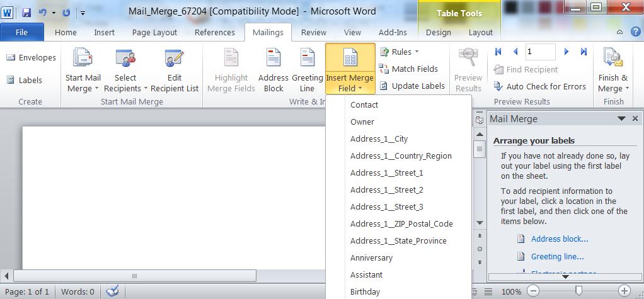This screenshot has width=644, height=299.
Task: Click the vertical scroll up arrow
Action: 480,135
